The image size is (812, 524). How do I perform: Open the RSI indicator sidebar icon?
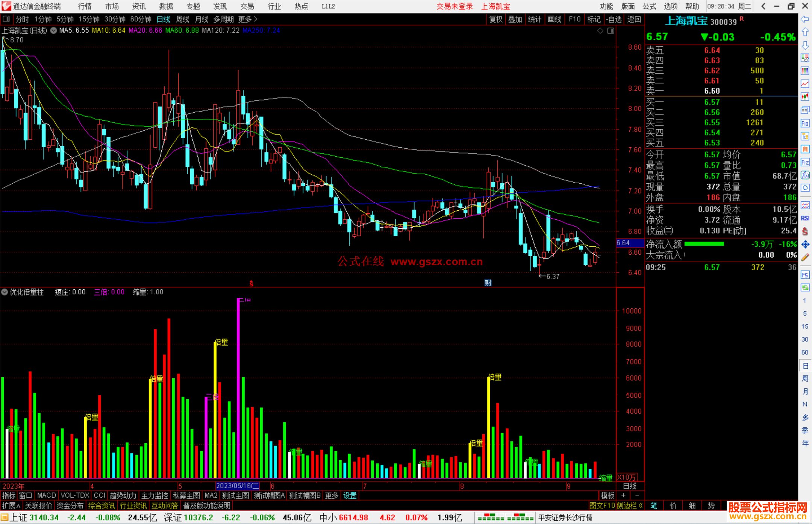[805, 218]
